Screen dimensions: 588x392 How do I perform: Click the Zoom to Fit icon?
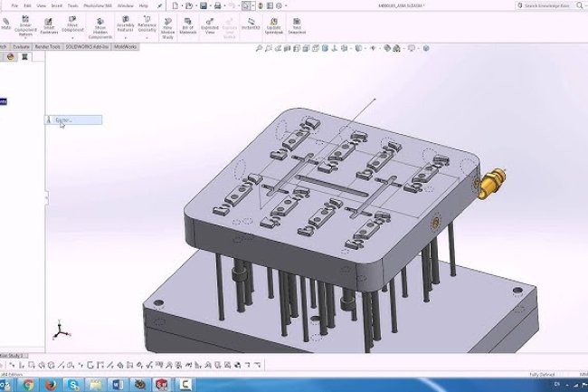(x=259, y=48)
